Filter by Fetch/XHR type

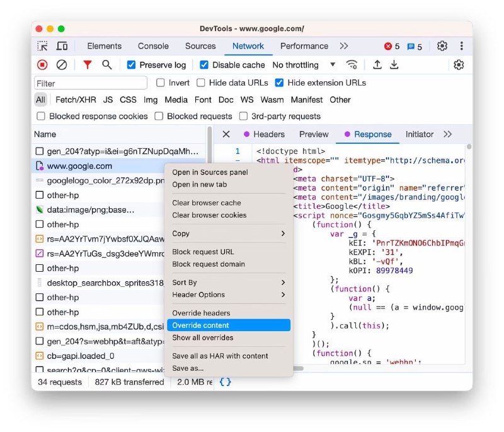click(x=76, y=100)
